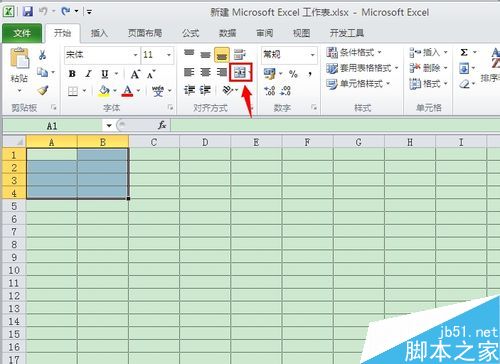Click the Percent Style icon
This screenshot has height=364, width=500.
click(293, 74)
